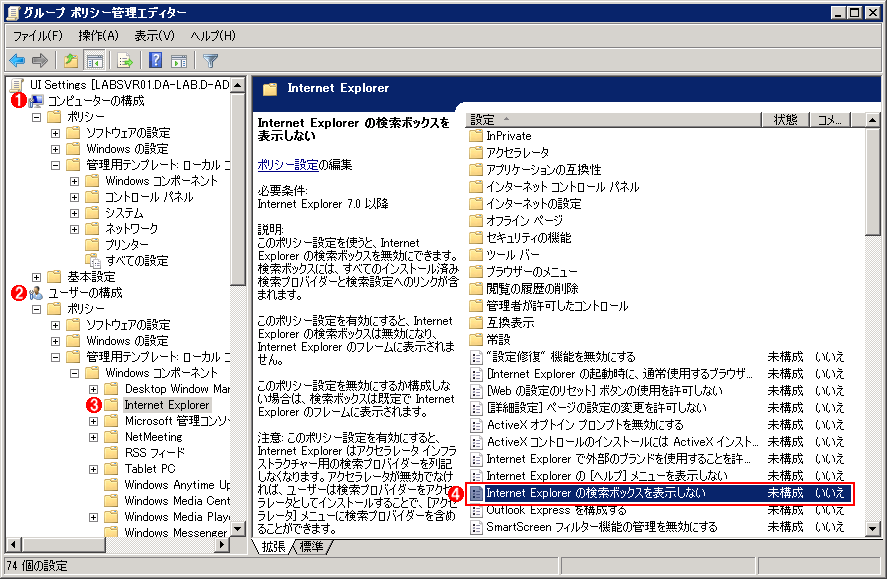Select the ツール バー folder icon

[x=476, y=254]
